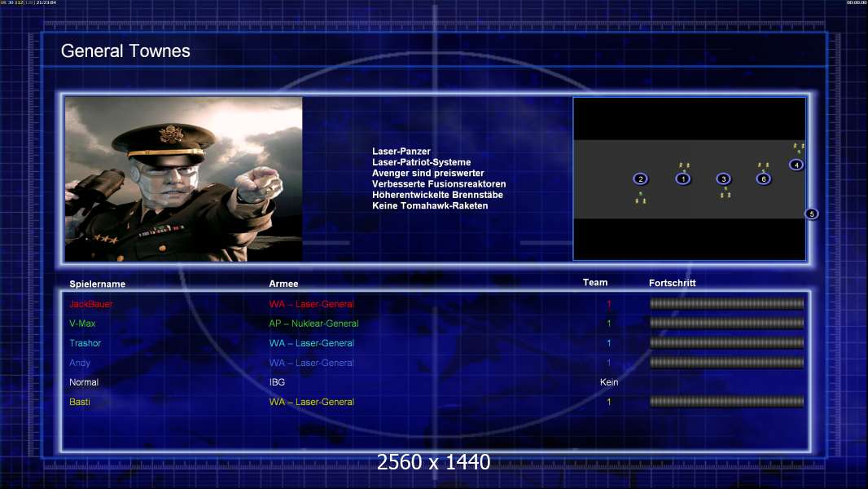The width and height of the screenshot is (868, 489).
Task: Select player name V-Max
Action: [82, 324]
